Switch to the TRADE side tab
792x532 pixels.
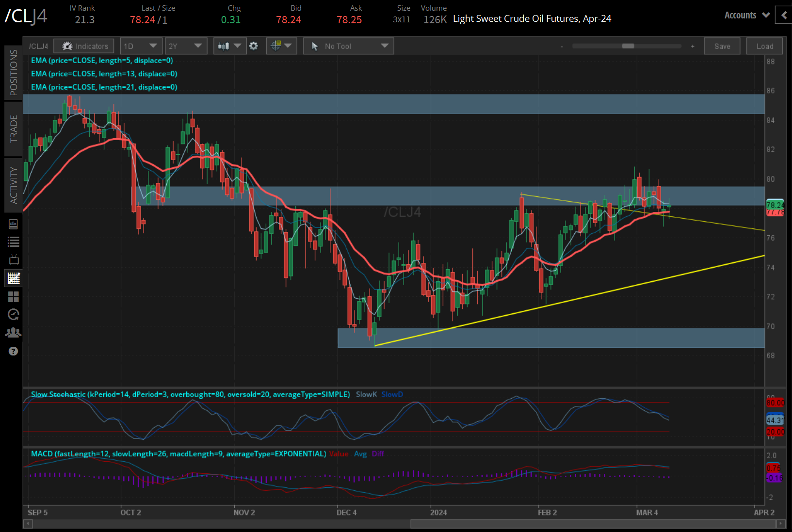pos(13,129)
